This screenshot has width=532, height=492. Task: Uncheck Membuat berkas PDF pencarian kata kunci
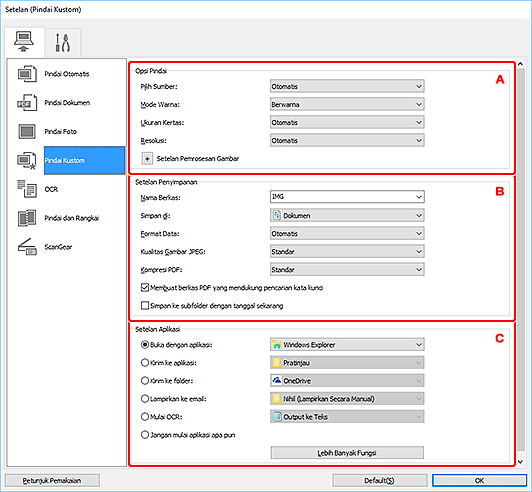[x=145, y=288]
